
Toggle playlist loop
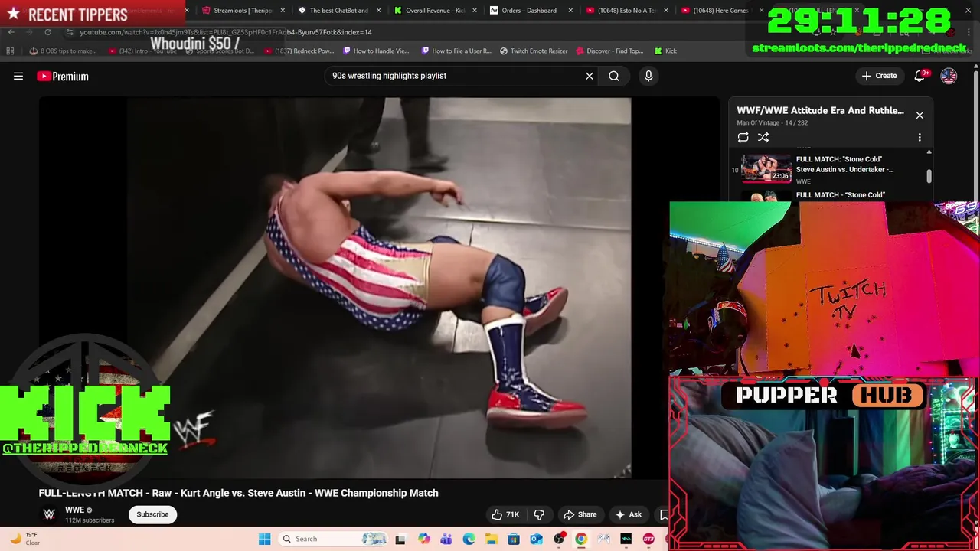[x=743, y=137]
